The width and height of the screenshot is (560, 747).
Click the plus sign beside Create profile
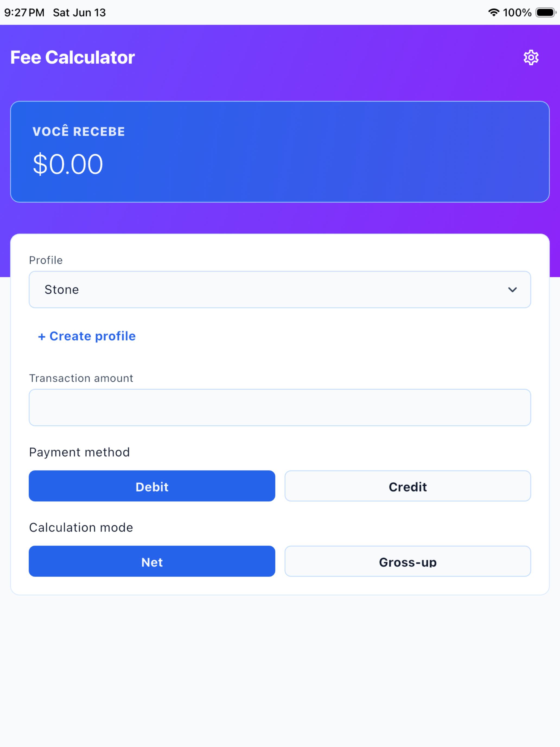42,337
